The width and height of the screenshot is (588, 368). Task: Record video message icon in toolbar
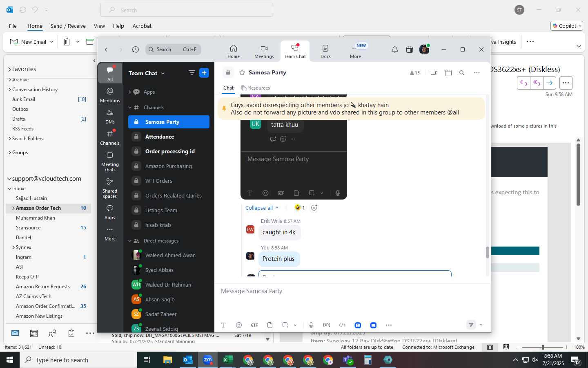click(x=327, y=325)
